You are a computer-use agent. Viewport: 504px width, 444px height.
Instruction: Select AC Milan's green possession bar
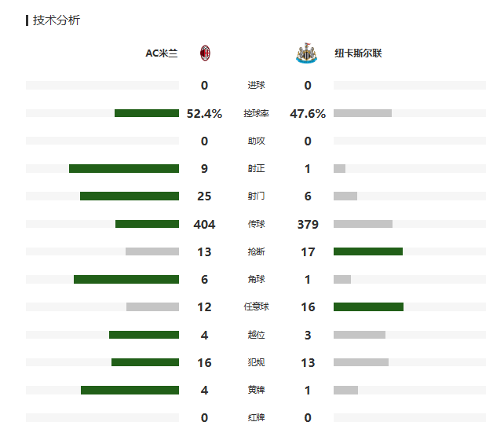point(147,113)
